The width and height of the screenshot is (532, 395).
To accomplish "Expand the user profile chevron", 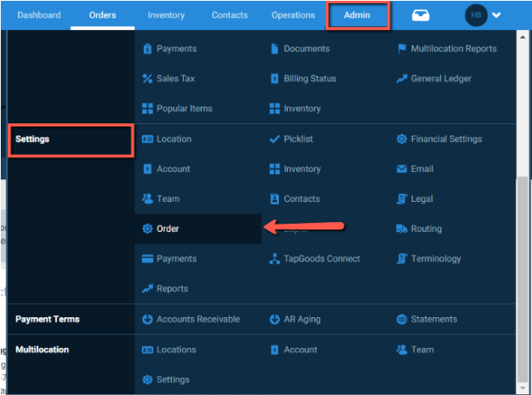I will (x=496, y=15).
